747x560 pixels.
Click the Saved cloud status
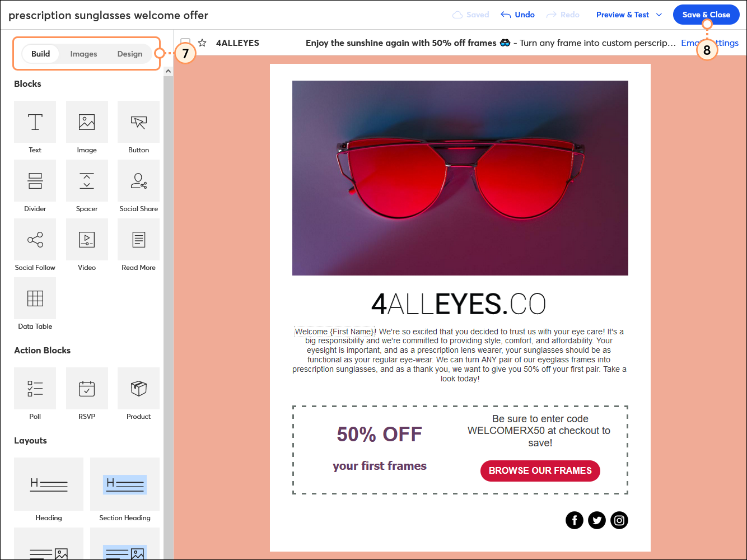[x=471, y=15]
